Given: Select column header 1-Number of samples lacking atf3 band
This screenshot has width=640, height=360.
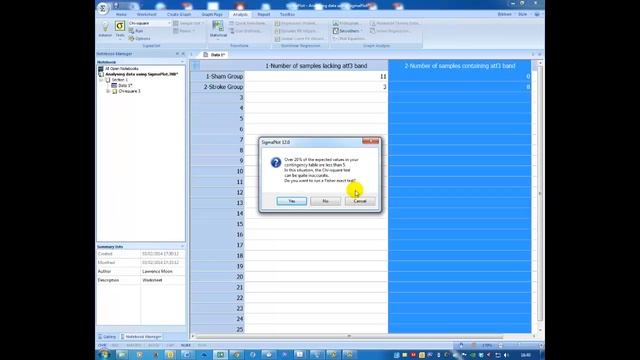Looking at the screenshot, I should coord(316,66).
